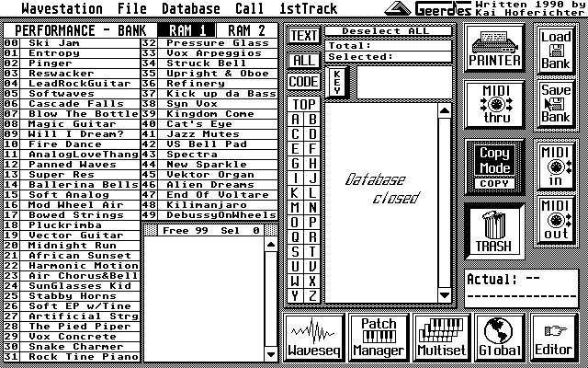The width and height of the screenshot is (588, 368).
Task: Select performance 14 Ballerina Bells
Action: pyautogui.click(x=72, y=185)
